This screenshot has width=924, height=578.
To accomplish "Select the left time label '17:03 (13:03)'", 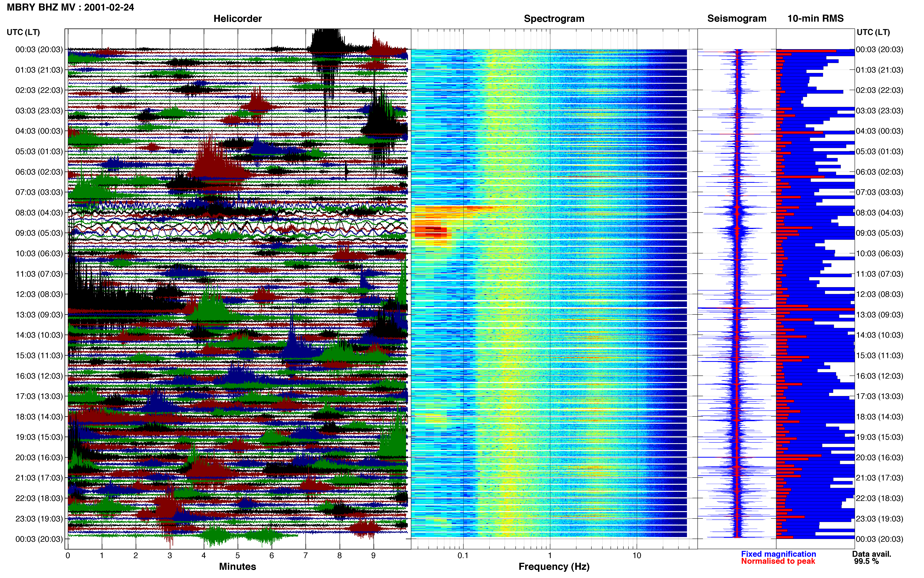I will [x=39, y=396].
